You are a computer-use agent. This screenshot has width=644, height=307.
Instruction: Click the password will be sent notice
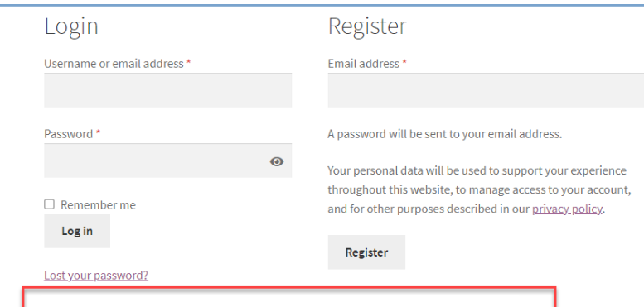point(445,134)
